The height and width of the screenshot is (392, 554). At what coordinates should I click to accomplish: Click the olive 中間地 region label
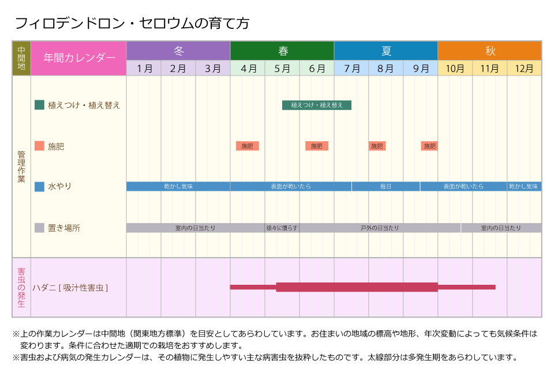tap(21, 58)
